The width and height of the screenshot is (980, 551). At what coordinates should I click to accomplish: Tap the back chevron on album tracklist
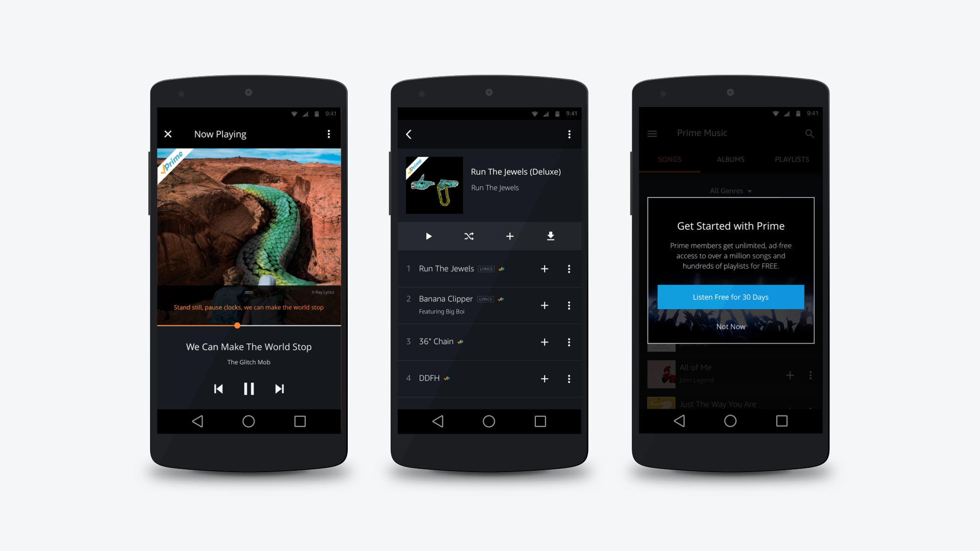point(409,134)
